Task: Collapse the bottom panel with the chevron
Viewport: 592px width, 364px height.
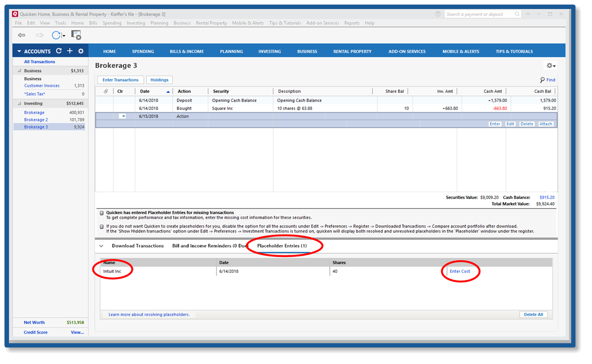Action: click(101, 246)
